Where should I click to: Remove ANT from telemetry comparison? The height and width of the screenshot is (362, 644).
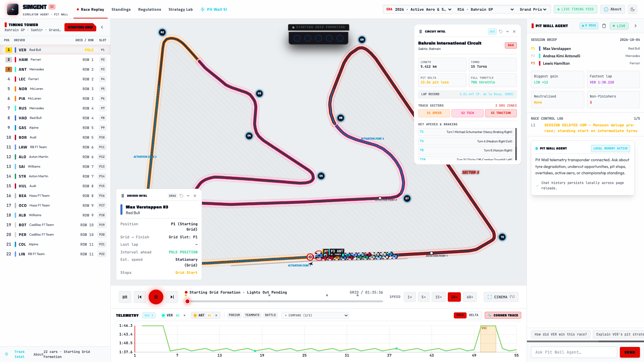(x=216, y=315)
